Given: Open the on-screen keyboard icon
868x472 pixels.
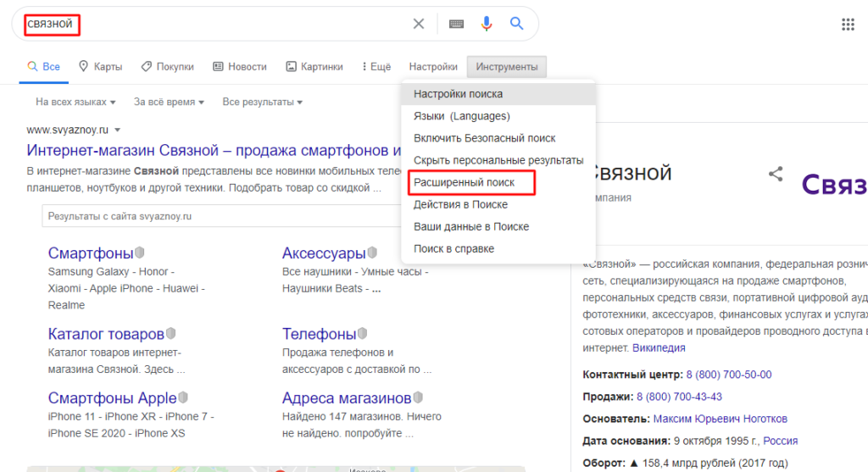Looking at the screenshot, I should (456, 24).
